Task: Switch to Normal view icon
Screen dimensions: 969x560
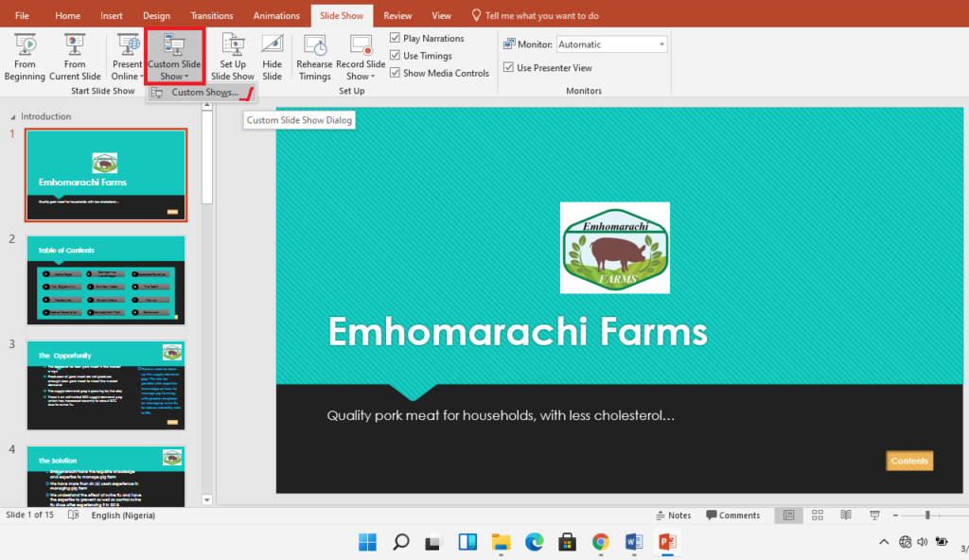Action: click(788, 515)
